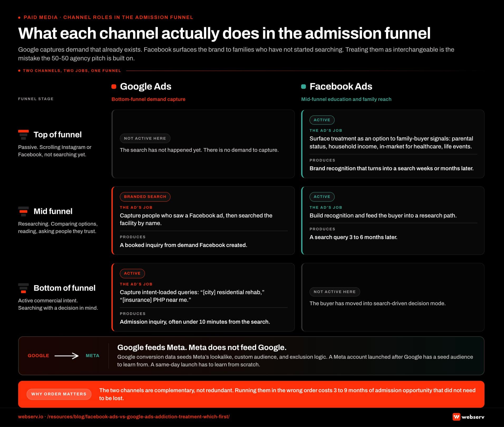Click the Bottom of funnel stage icon

click(23, 288)
